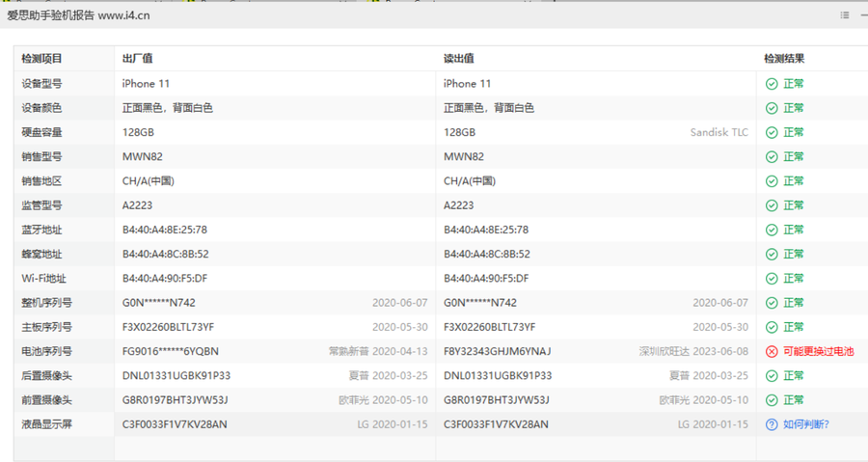
Task: Click factory LCD serial C3F0033F1V7KV28AN
Action: click(175, 425)
